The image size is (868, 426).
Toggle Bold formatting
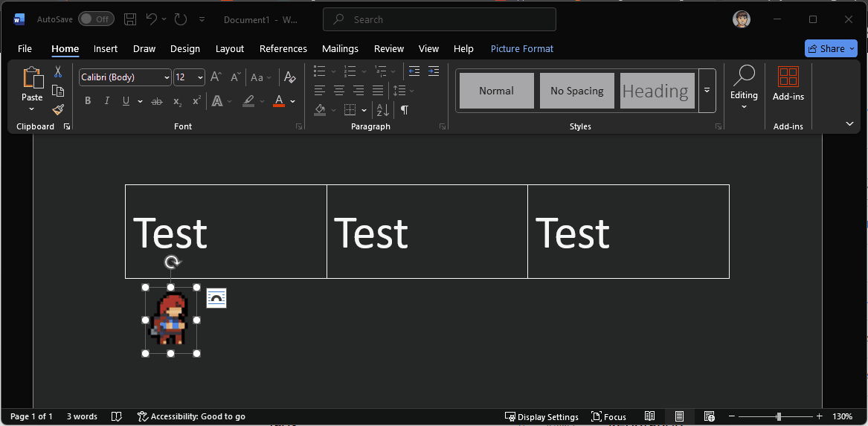click(x=88, y=101)
